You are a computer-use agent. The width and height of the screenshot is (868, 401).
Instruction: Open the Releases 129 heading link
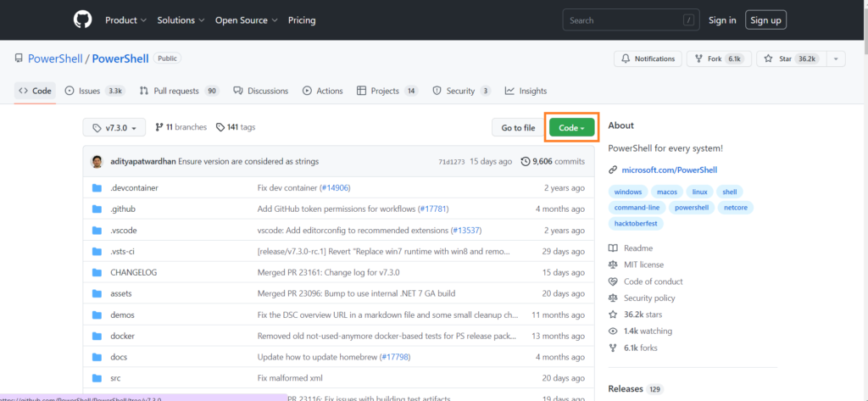(x=636, y=389)
